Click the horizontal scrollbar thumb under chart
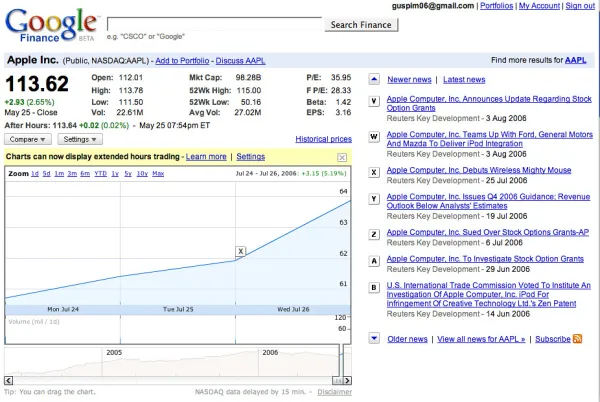 [x=338, y=381]
